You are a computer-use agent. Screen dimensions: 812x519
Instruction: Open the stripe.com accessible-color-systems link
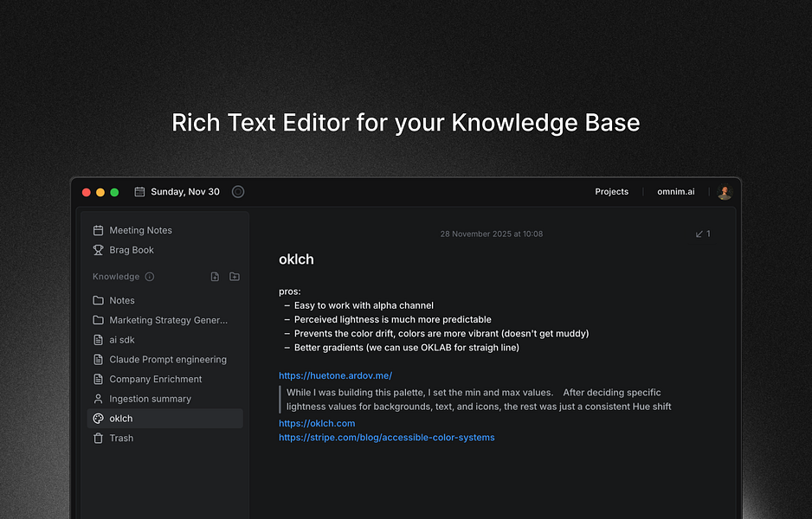[386, 437]
